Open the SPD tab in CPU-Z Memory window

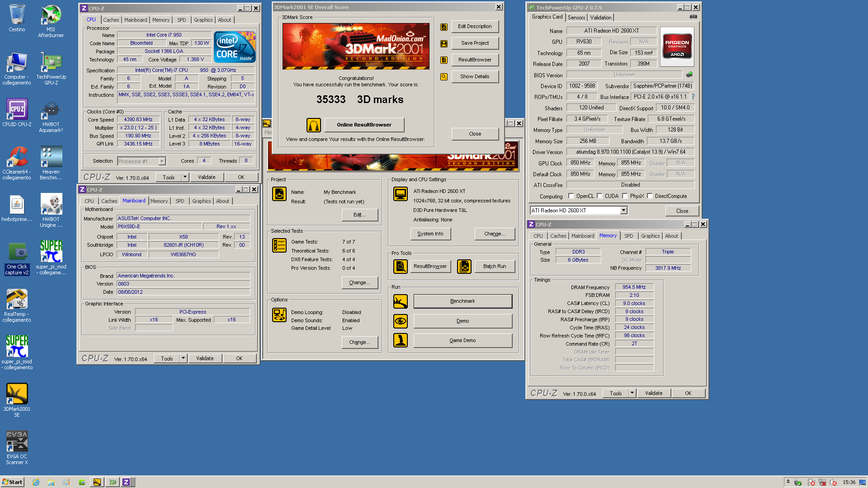pos(629,236)
